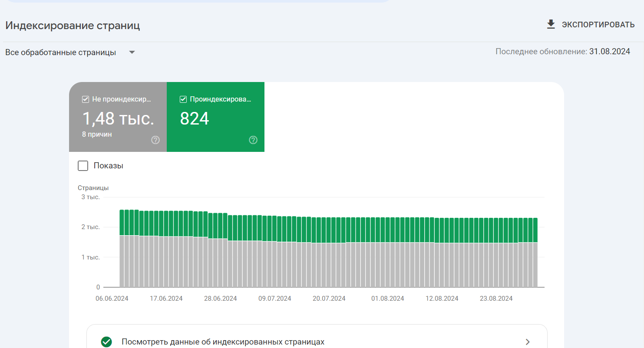The image size is (644, 348).
Task: Click green checkmark icon beside indexed pages data
Action: (x=106, y=342)
